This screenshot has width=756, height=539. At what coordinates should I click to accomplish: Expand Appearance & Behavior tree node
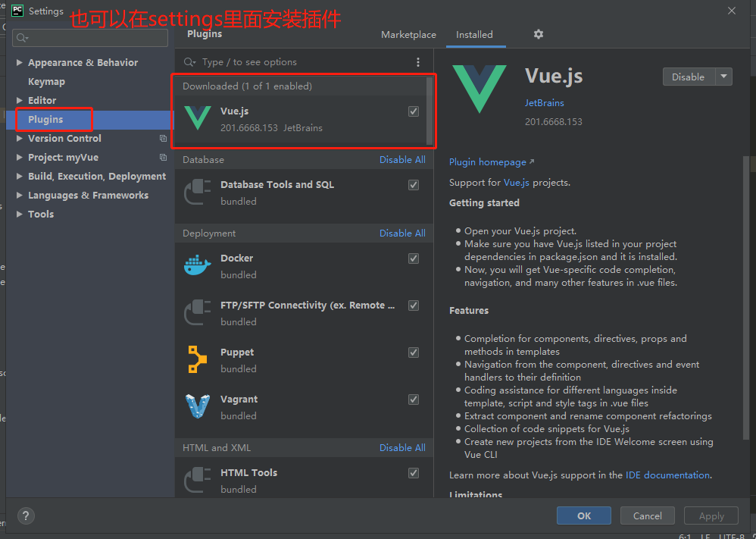tap(19, 62)
